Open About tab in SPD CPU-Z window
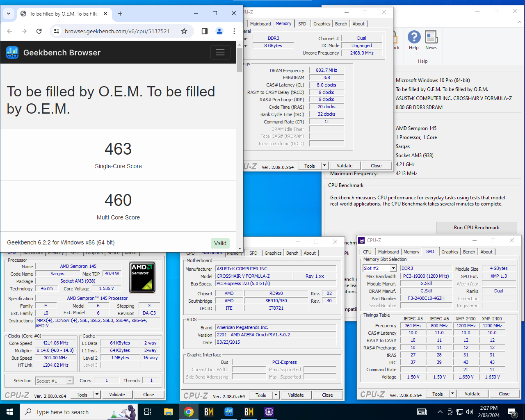 pos(486,252)
